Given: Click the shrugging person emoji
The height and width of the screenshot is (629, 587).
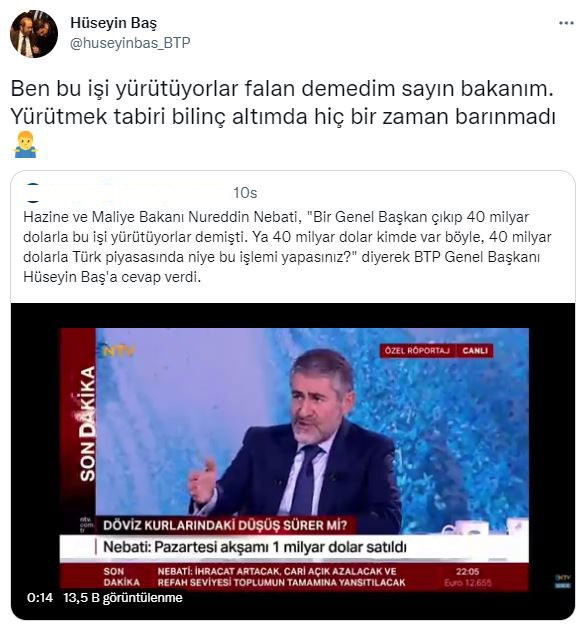Looking at the screenshot, I should point(26,144).
